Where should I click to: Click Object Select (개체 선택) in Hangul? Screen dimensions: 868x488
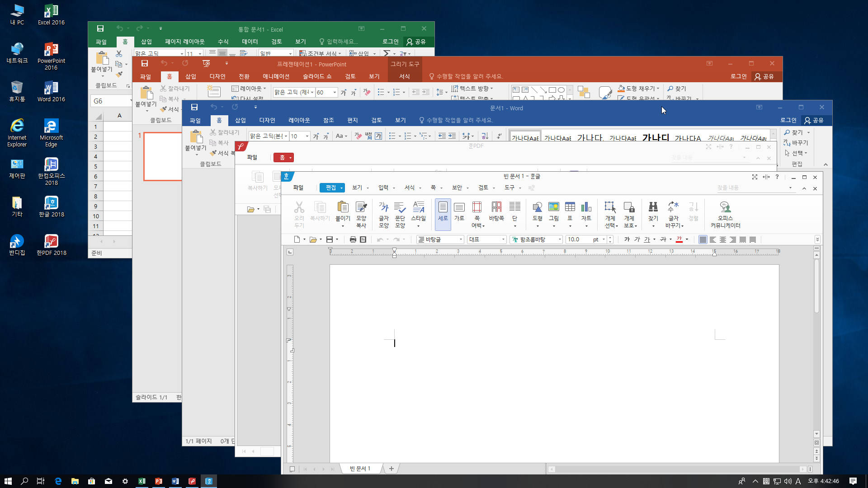click(x=610, y=214)
